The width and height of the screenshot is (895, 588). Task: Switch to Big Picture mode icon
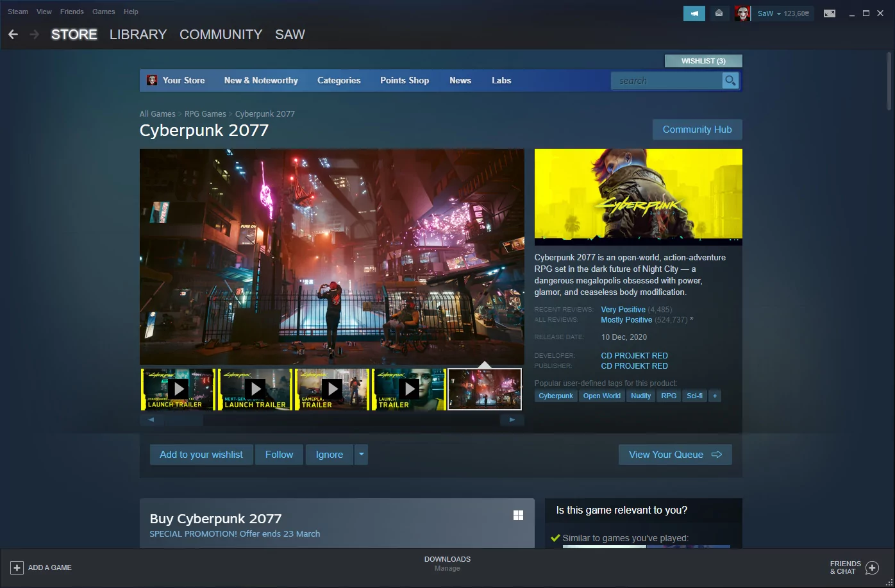click(830, 13)
